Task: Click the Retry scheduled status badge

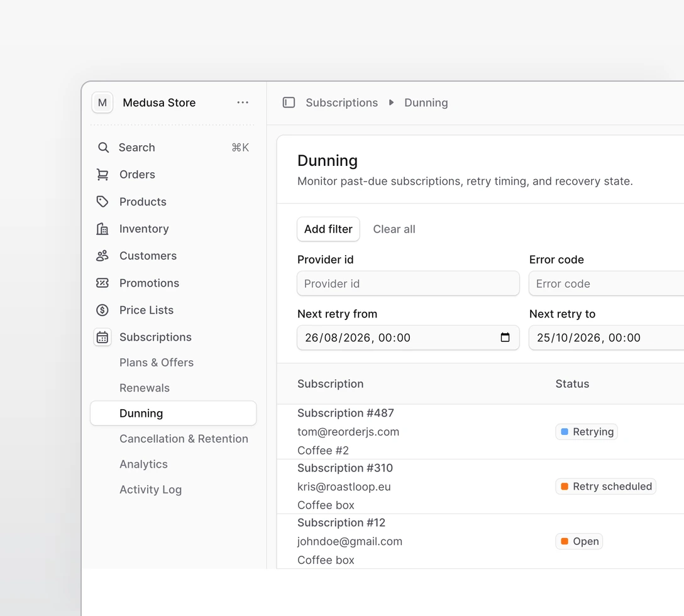Action: coord(605,487)
